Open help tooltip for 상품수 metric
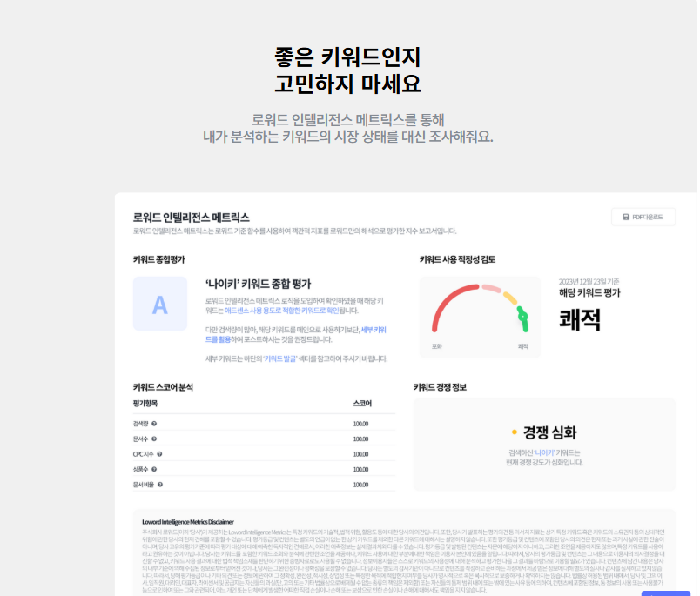Viewport: 700px width, 596px height. click(x=155, y=470)
